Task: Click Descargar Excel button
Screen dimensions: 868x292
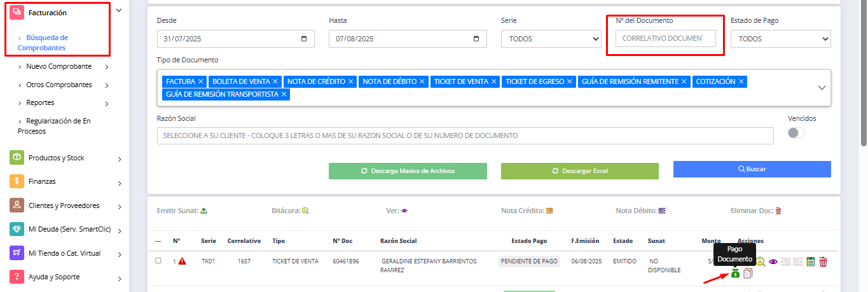Action: click(x=580, y=171)
